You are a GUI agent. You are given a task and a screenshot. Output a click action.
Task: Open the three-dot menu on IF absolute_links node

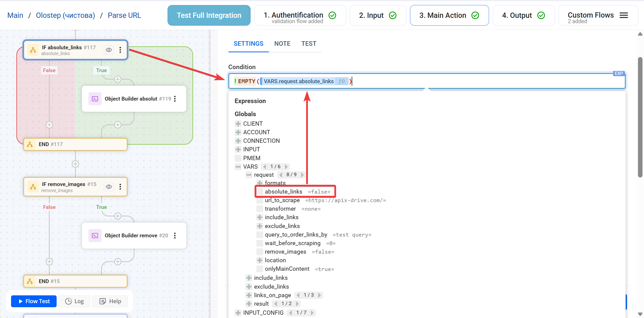point(120,50)
